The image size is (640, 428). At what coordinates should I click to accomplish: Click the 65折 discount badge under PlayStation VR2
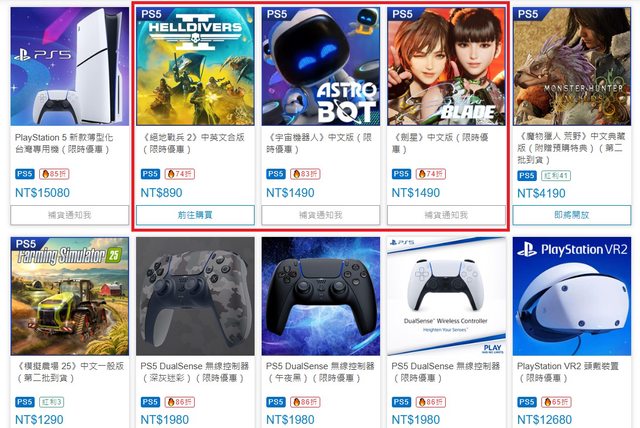point(556,402)
